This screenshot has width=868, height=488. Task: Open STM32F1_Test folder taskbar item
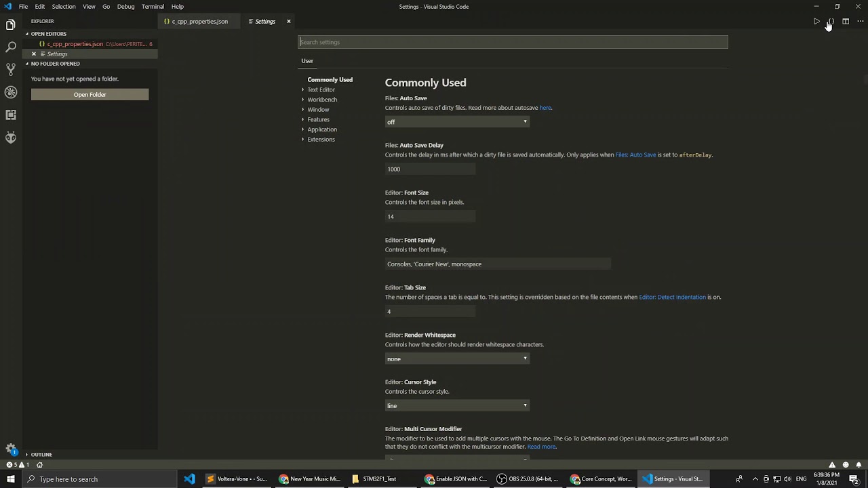click(383, 479)
